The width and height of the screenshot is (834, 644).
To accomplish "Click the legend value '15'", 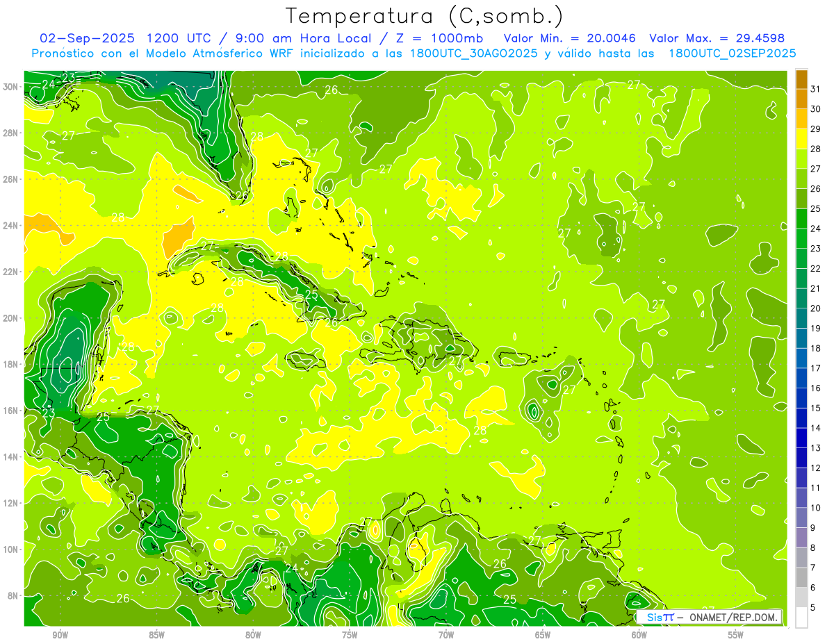I will (x=816, y=408).
